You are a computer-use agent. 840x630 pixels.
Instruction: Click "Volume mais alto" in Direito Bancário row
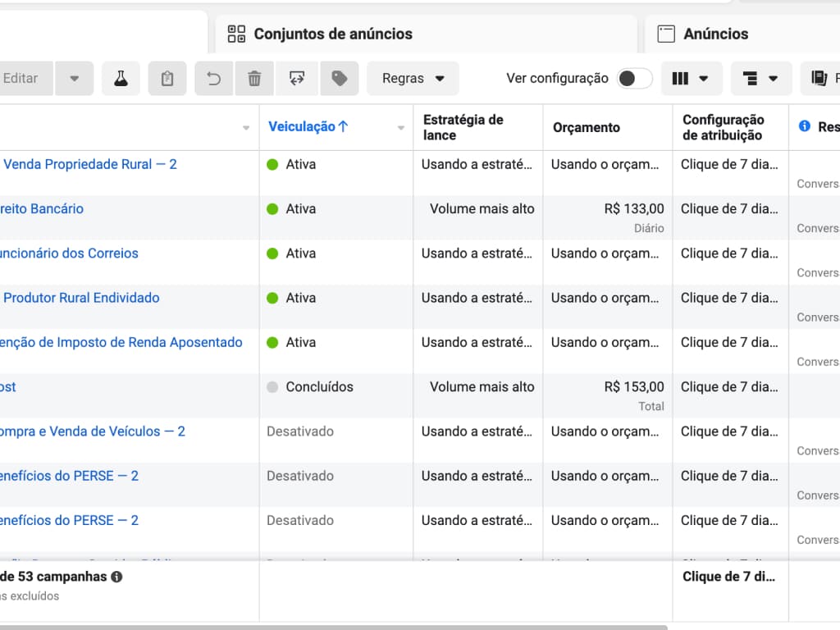[x=482, y=209]
